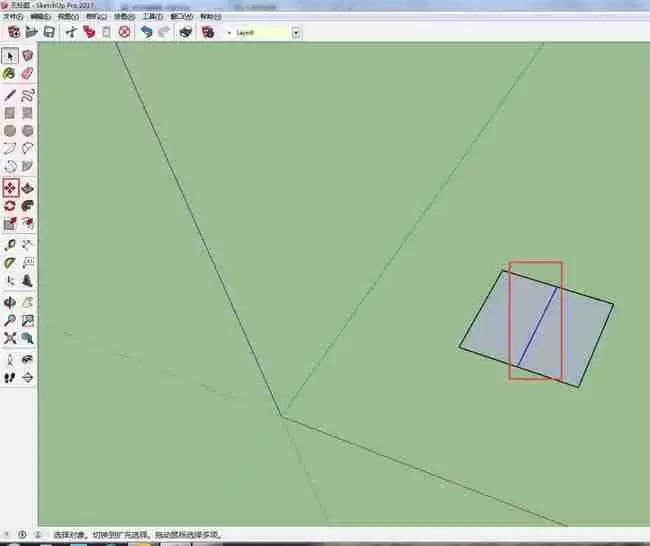Click the blue line inside the rectangle
The width and height of the screenshot is (650, 546).
point(537,327)
